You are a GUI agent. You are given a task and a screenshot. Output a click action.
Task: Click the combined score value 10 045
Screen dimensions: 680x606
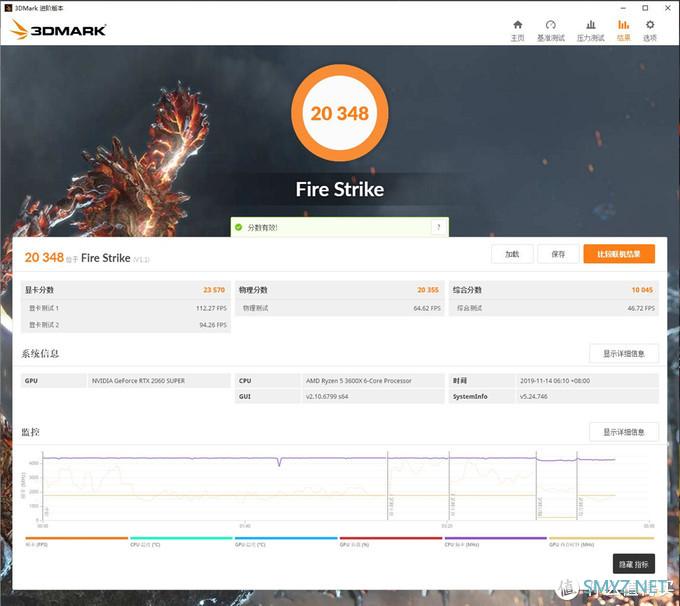tap(642, 290)
